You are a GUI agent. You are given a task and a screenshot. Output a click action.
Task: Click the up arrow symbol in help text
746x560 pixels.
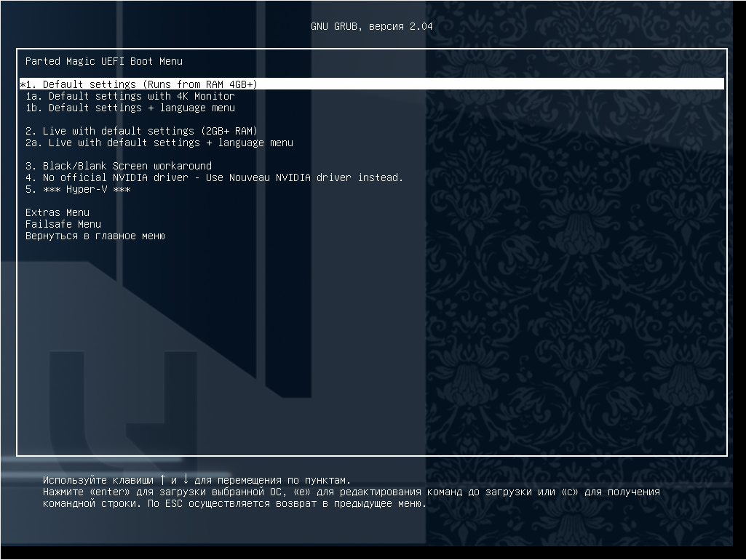coord(162,480)
